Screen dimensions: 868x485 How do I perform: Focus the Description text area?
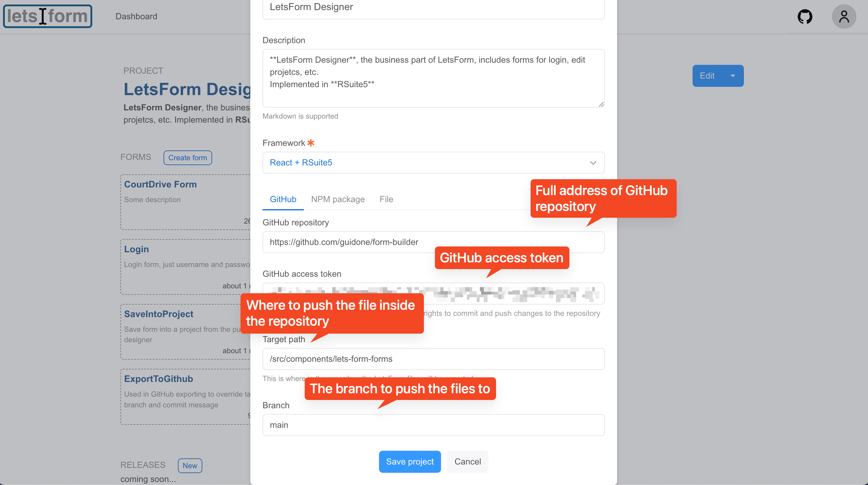(433, 78)
